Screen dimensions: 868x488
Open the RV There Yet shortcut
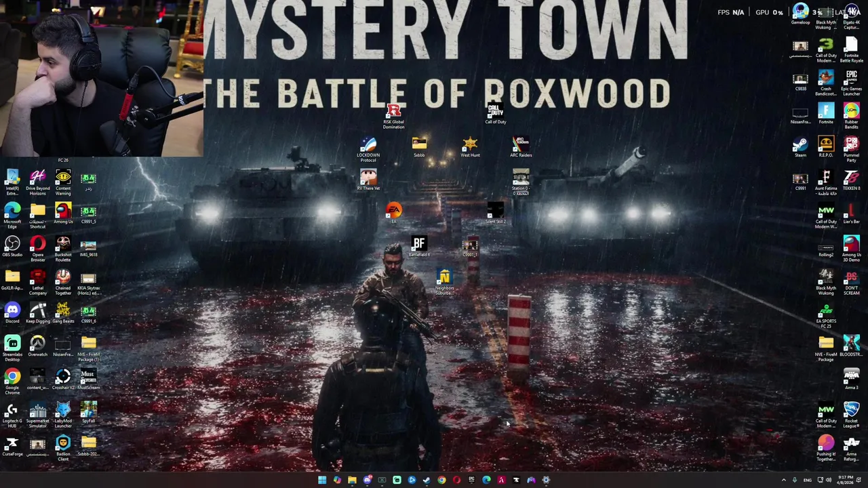[x=368, y=180]
